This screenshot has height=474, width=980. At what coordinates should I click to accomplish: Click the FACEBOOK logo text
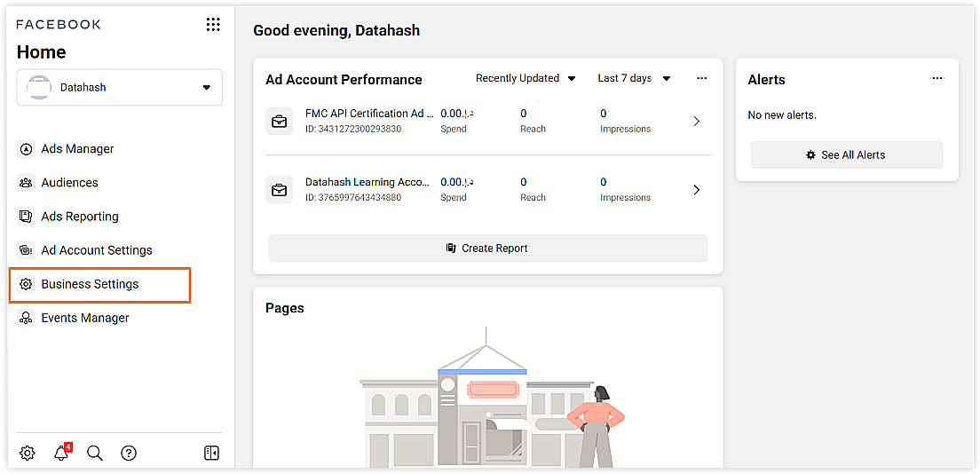59,24
